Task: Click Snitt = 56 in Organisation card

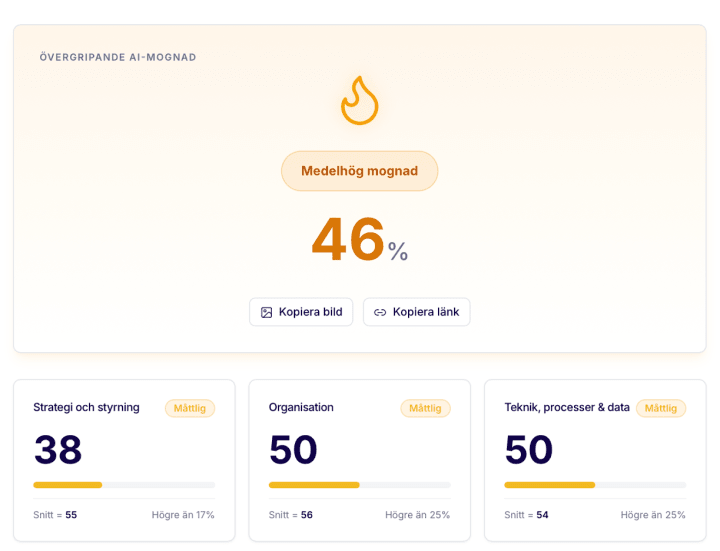Action: click(x=291, y=515)
